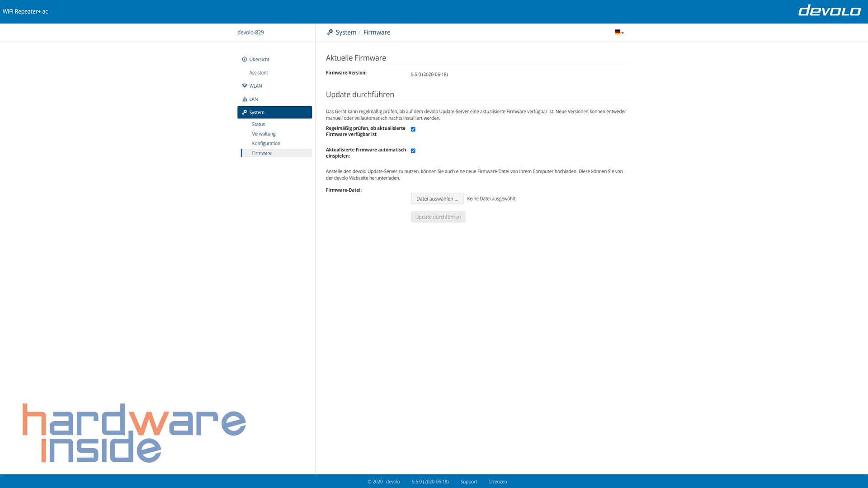This screenshot has width=868, height=488.
Task: Click the devolo-829 device name
Action: point(250,32)
